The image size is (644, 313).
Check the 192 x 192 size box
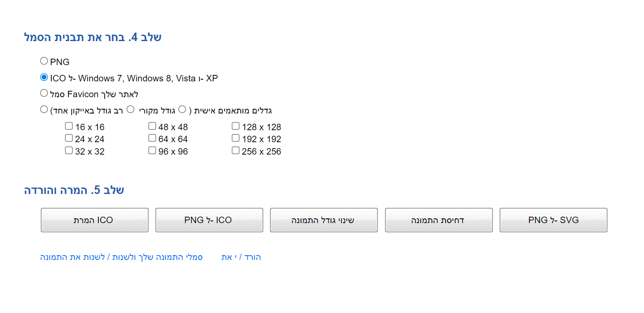coord(236,138)
